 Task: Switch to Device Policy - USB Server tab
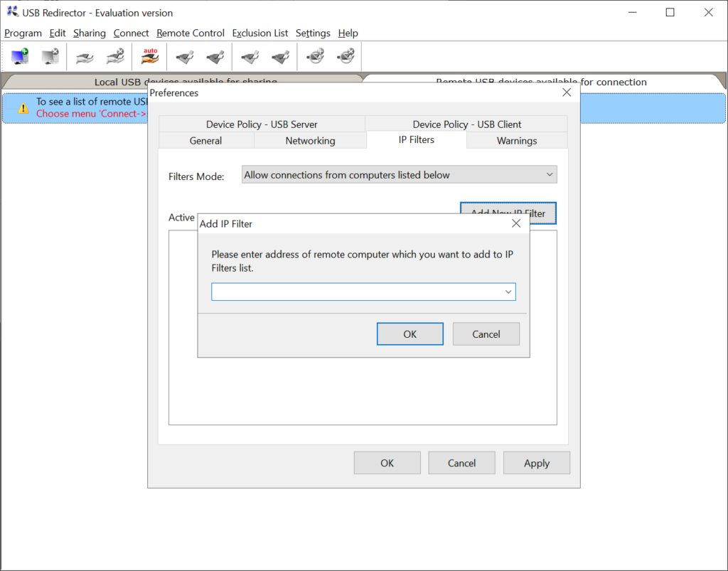click(x=262, y=124)
